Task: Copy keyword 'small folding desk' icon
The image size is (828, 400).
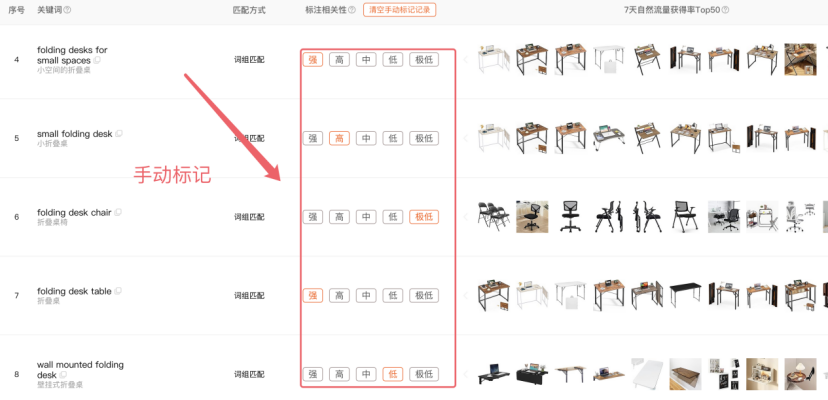Action: tap(119, 134)
